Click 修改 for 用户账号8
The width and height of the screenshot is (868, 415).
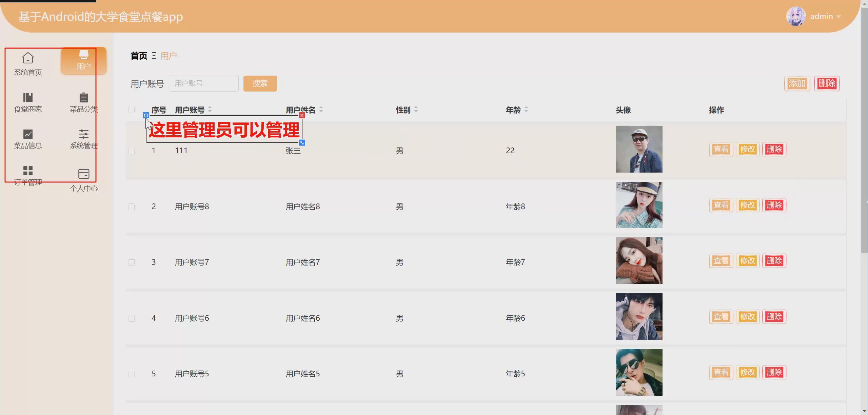pyautogui.click(x=748, y=205)
